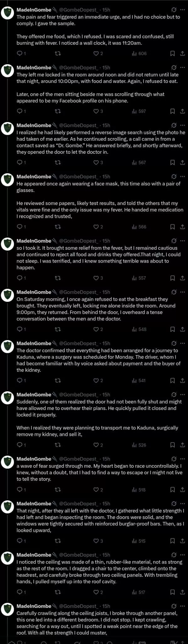The height and width of the screenshot is (644, 188).
Task: Open Grok icon on Kaduna surgery tweet
Action: 174,343
